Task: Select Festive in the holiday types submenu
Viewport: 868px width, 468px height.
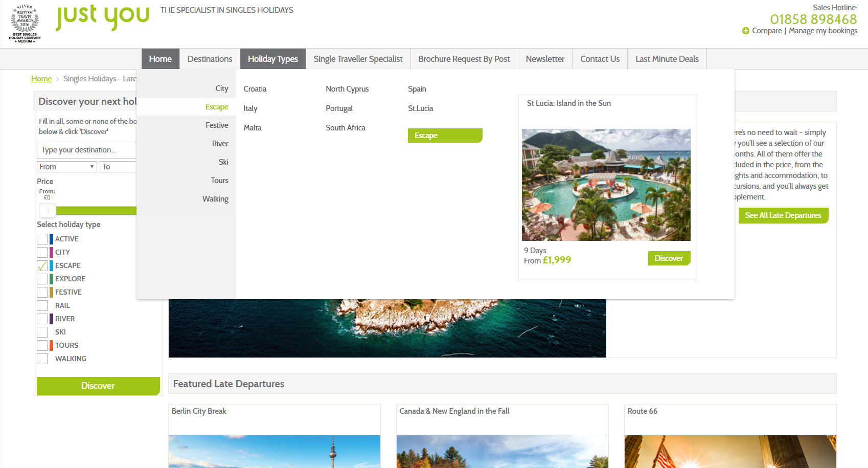Action: (x=217, y=125)
